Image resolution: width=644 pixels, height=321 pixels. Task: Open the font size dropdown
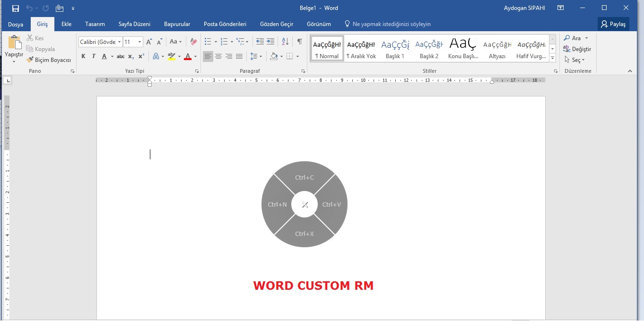(x=139, y=42)
